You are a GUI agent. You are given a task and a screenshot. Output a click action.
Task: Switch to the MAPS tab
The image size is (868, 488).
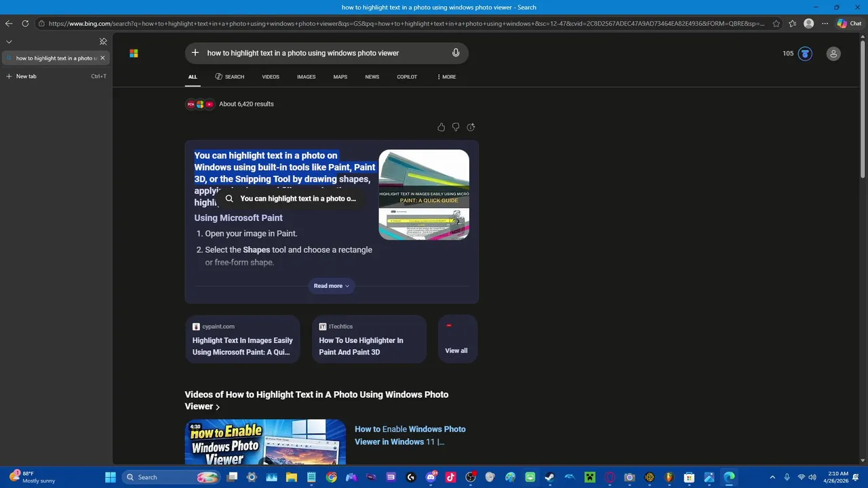click(x=340, y=77)
